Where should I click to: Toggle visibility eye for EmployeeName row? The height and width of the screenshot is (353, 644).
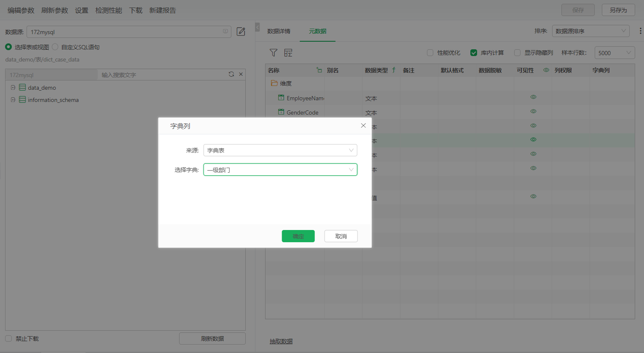click(533, 97)
